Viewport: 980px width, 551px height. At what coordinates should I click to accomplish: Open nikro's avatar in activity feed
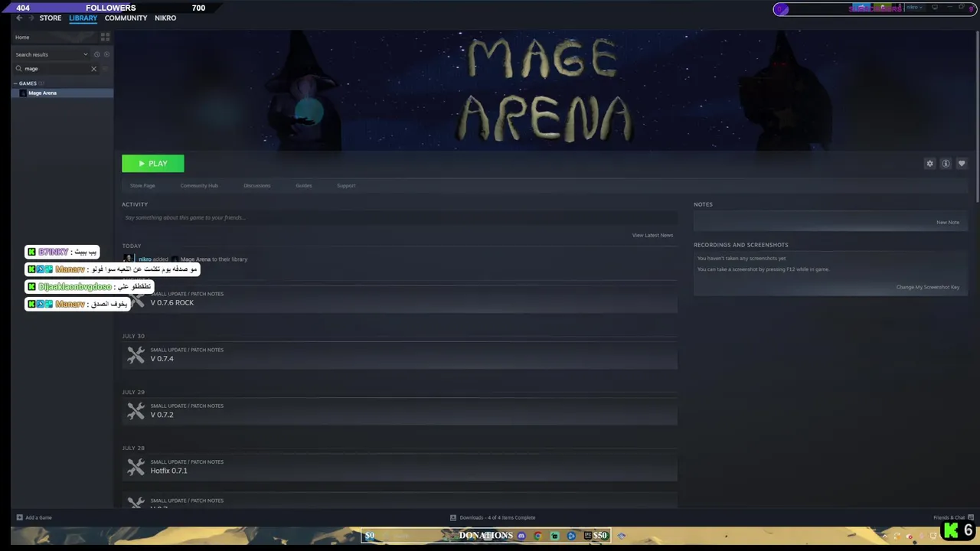coord(128,259)
